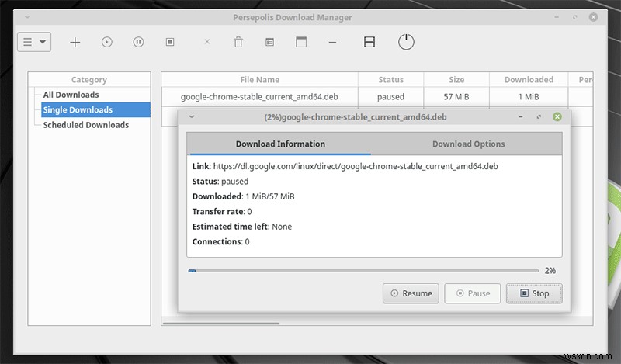This screenshot has width=621, height=364.
Task: Open the progress dialog title-bar chevron menu
Action: pos(192,117)
